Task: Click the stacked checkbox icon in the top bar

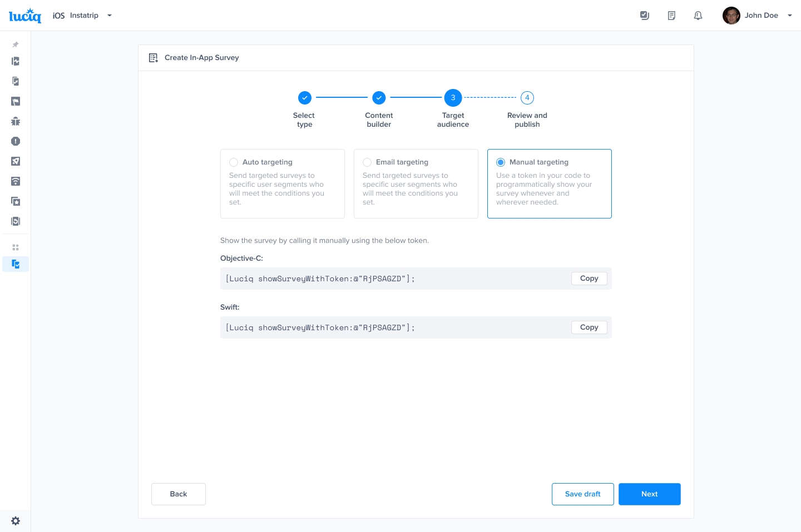Action: click(645, 16)
